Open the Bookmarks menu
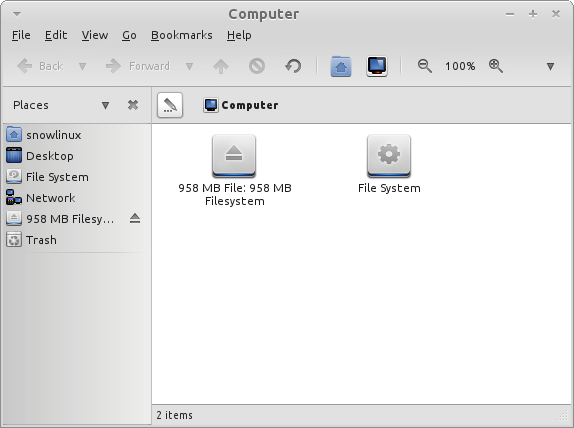 pos(182,35)
